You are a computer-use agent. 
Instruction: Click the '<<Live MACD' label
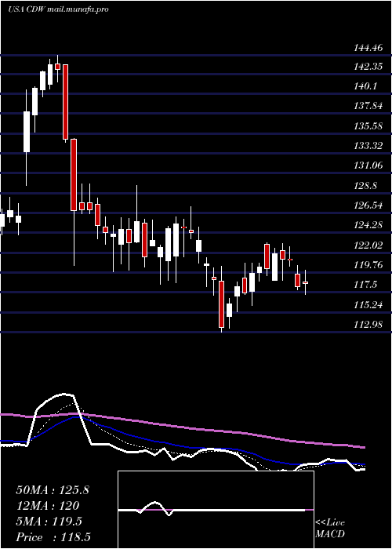(x=330, y=529)
